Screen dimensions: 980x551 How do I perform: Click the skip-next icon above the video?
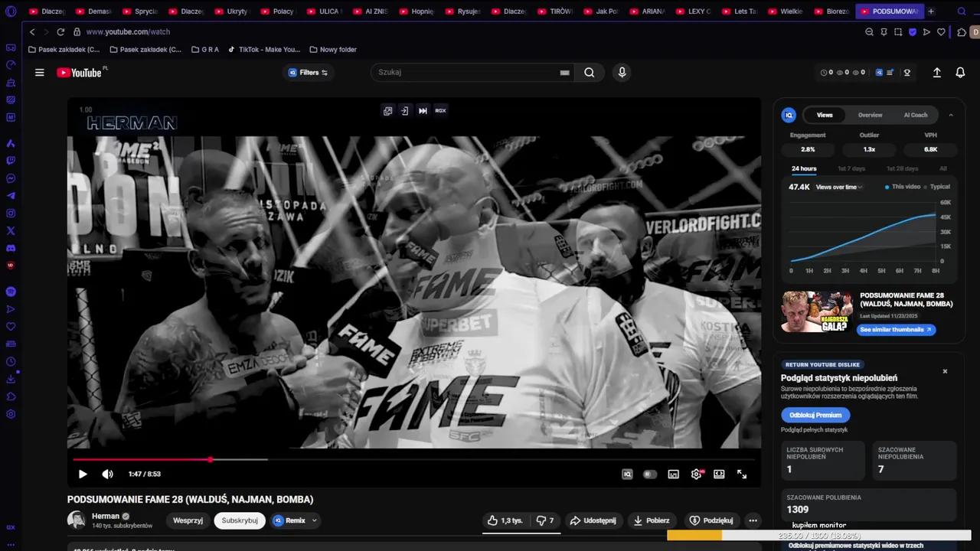point(423,111)
